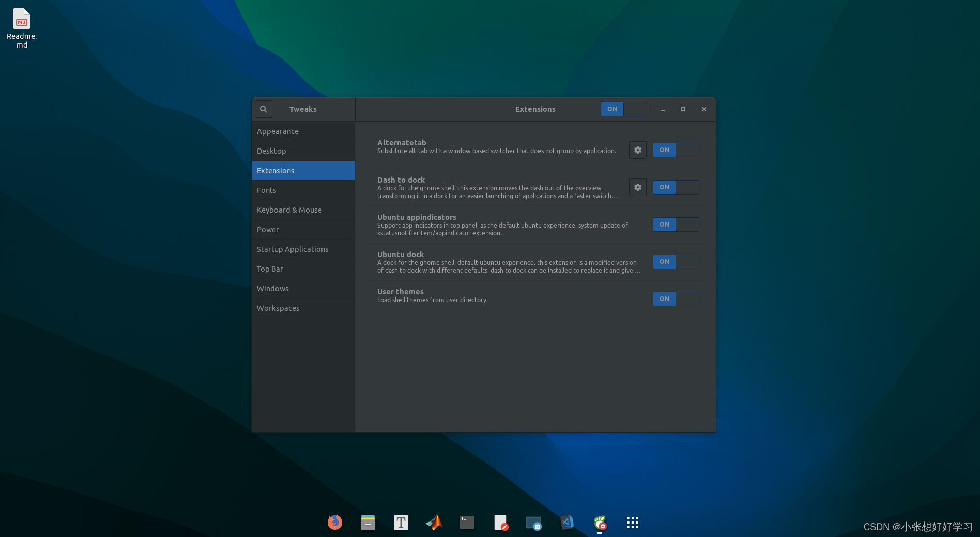Disable the Dash to dock extension

tap(676, 187)
